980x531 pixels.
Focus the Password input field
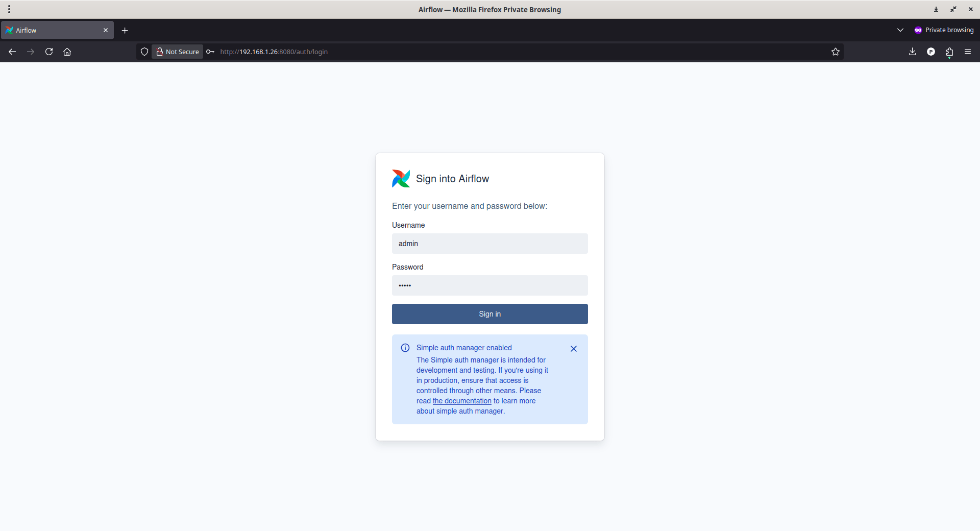[490, 285]
